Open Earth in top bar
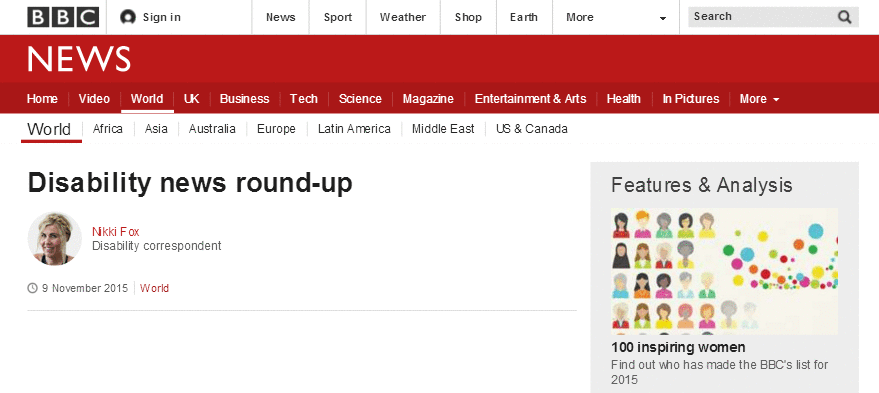The height and width of the screenshot is (393, 879). (x=524, y=17)
